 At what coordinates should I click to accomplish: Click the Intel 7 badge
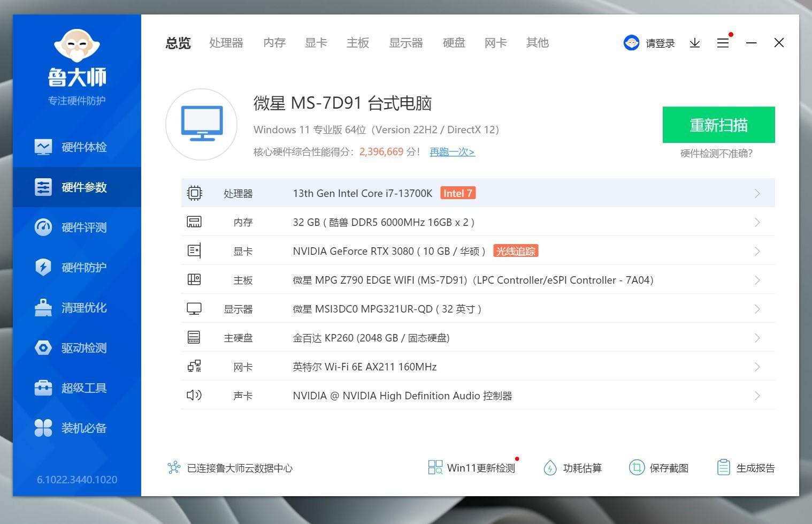click(458, 193)
